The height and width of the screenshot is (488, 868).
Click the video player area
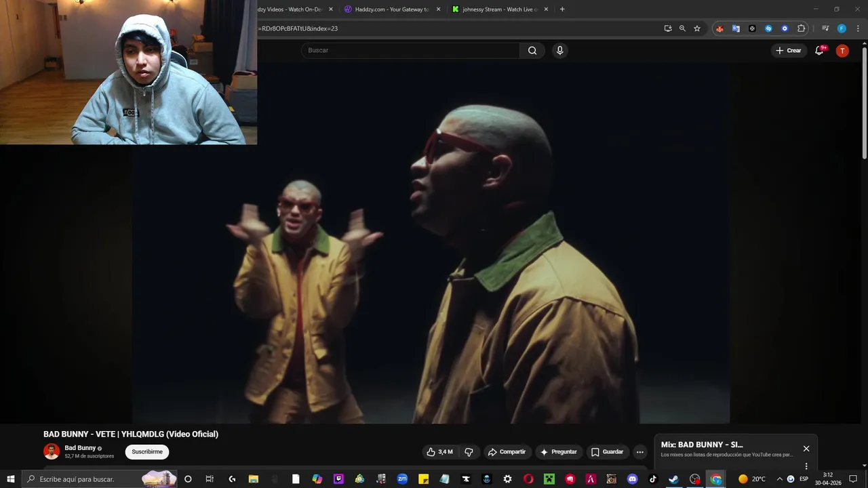431,244
